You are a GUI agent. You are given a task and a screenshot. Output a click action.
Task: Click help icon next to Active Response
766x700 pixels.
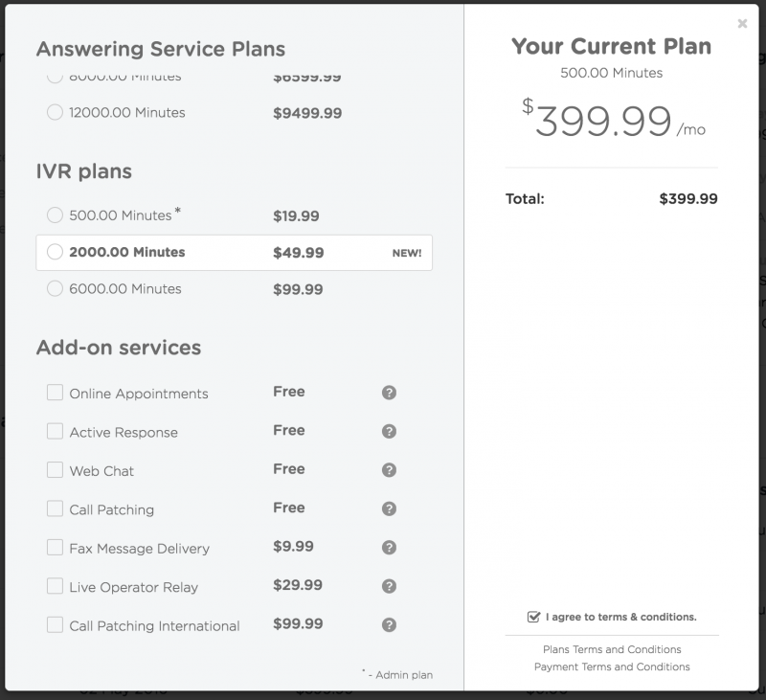click(x=389, y=431)
